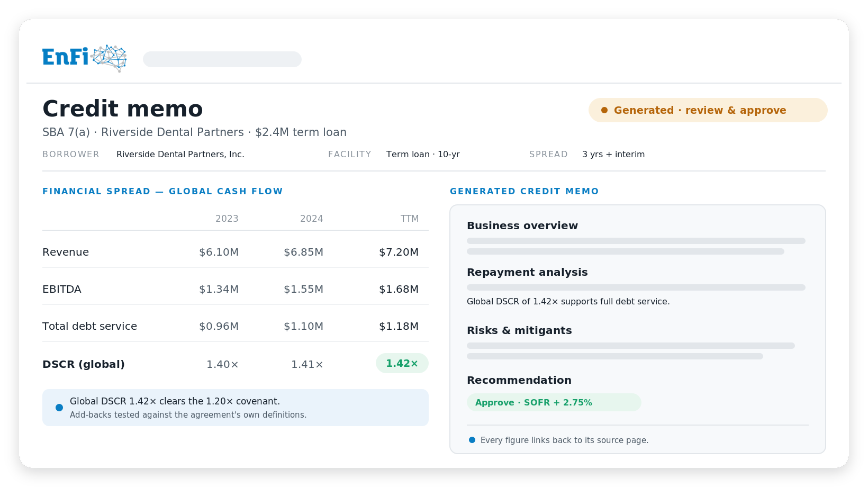
Task: Click spread value 3 yrs + interim
Action: pyautogui.click(x=613, y=154)
